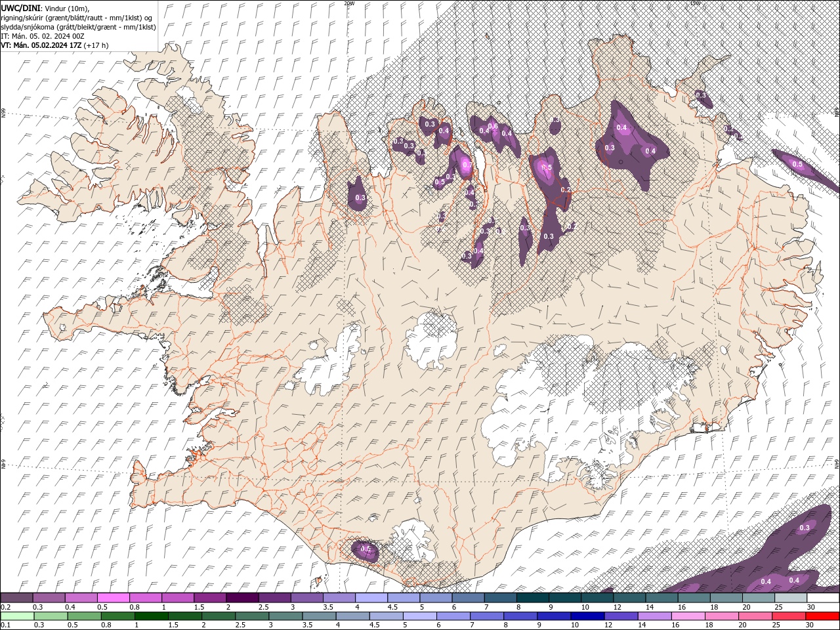Image resolution: width=840 pixels, height=630 pixels.
Task: Click the snow scale swatch between 0.2 and 0.3
Action: point(17,598)
